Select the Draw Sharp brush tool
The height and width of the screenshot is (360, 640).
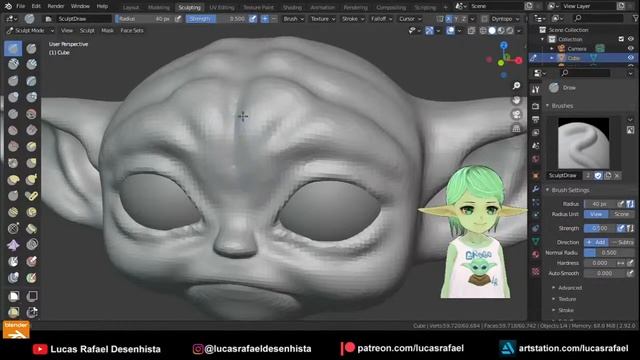click(x=31, y=49)
